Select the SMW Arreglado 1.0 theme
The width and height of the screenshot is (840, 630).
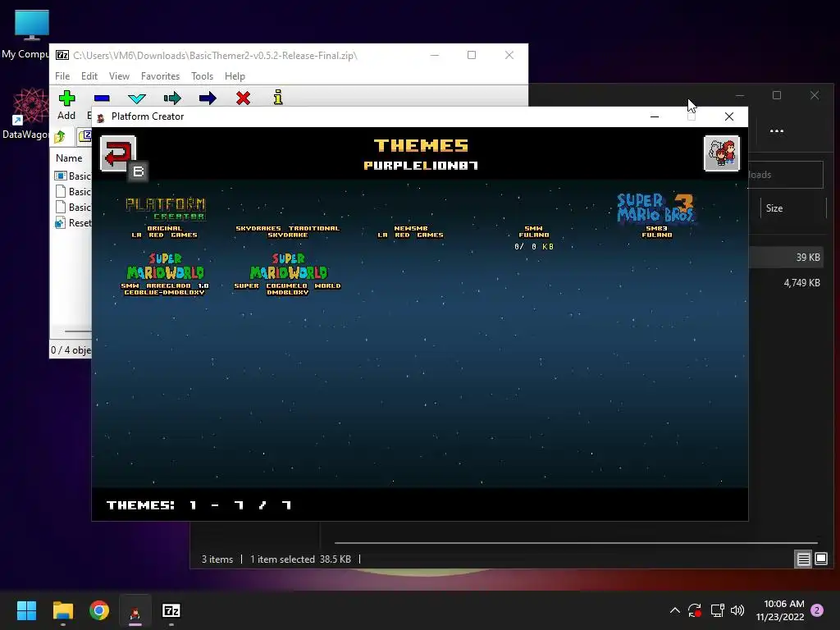click(x=165, y=274)
